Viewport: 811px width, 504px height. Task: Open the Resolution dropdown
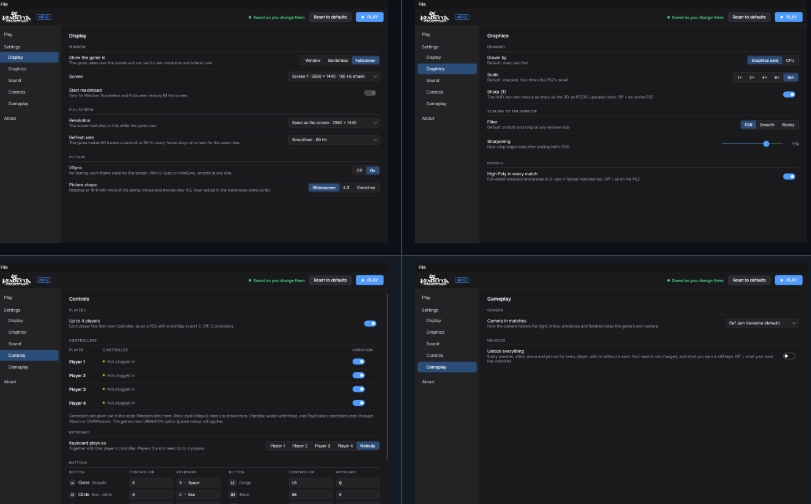pyautogui.click(x=334, y=123)
